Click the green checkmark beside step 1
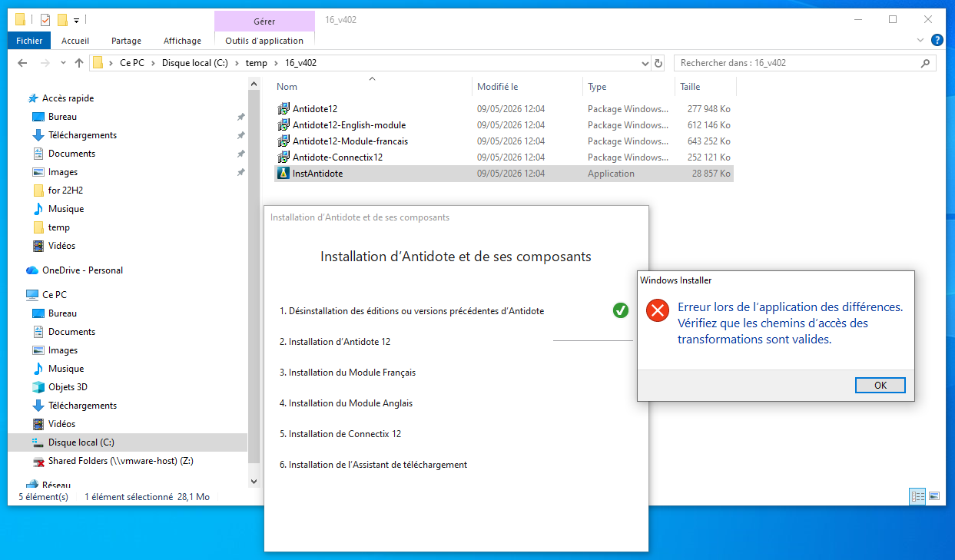Screen dimensions: 955x560 621,310
